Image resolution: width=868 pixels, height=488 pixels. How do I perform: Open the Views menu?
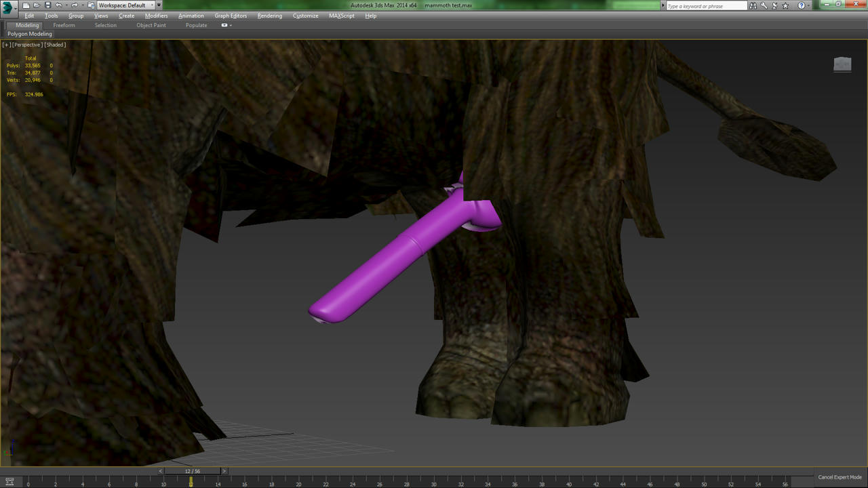(101, 16)
